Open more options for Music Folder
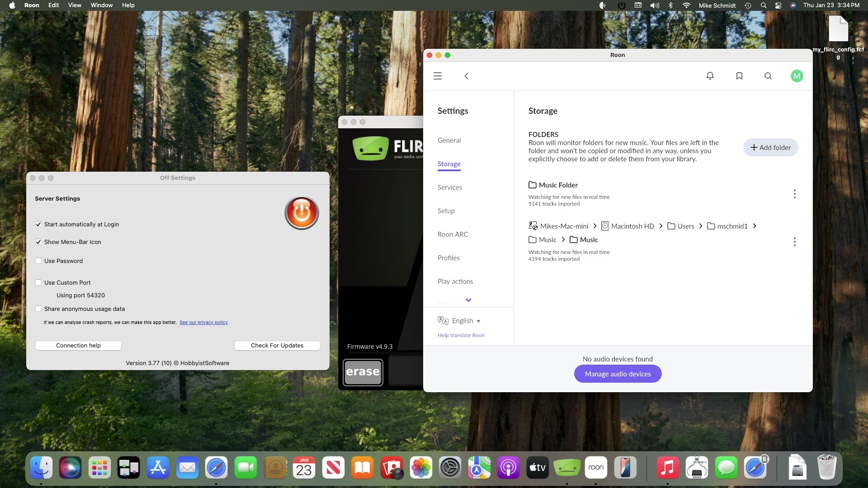The image size is (868, 488). (794, 194)
